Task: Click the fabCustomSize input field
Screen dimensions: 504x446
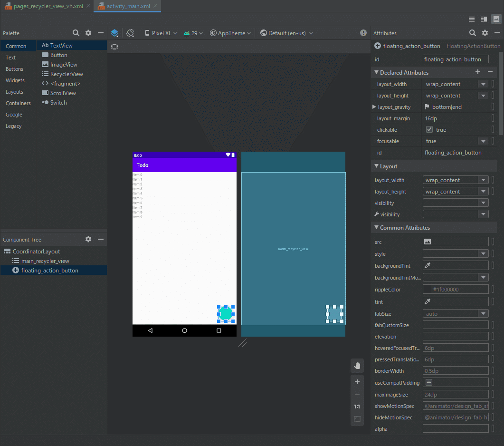Action: click(x=456, y=325)
